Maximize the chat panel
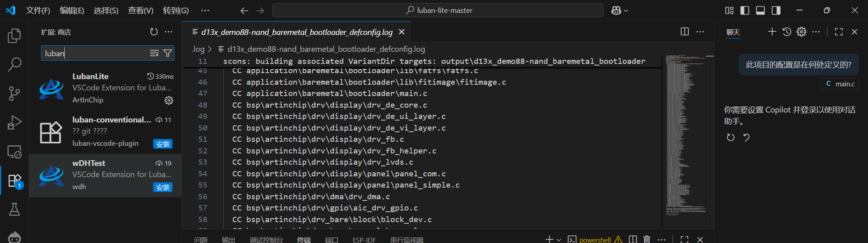The image size is (868, 243). click(x=839, y=32)
